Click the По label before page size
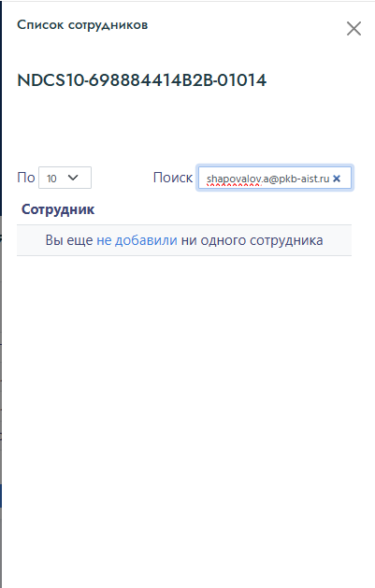 tap(26, 178)
